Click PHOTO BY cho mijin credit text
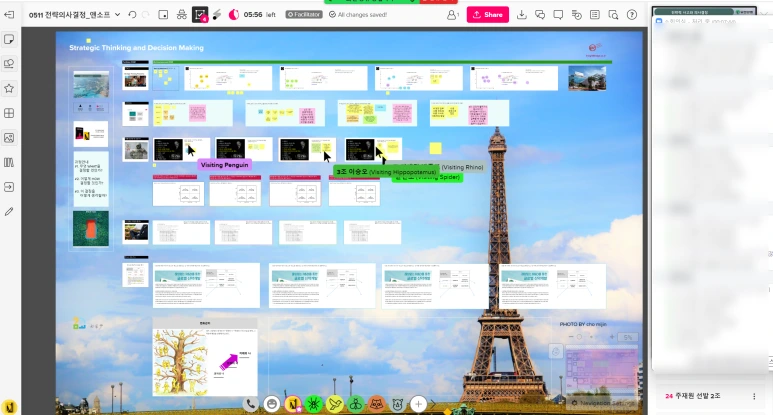 pyautogui.click(x=583, y=324)
